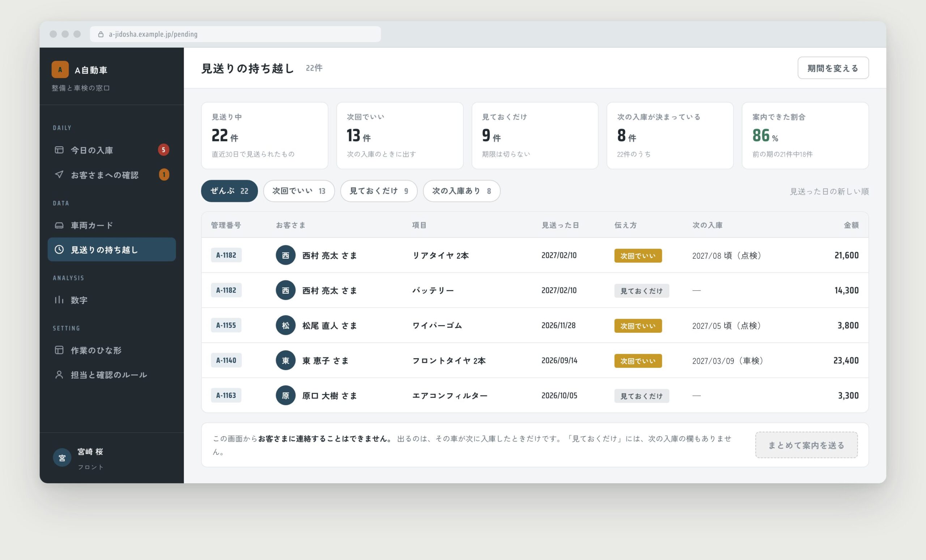Open the 数字 bar chart icon
Viewport: 926px width, 560px height.
pos(59,300)
